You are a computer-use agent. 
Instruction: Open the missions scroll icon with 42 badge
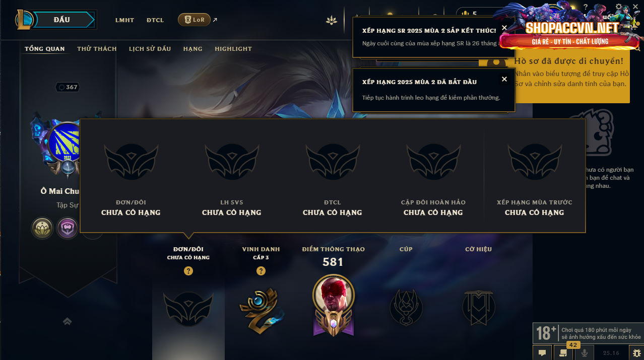563,352
